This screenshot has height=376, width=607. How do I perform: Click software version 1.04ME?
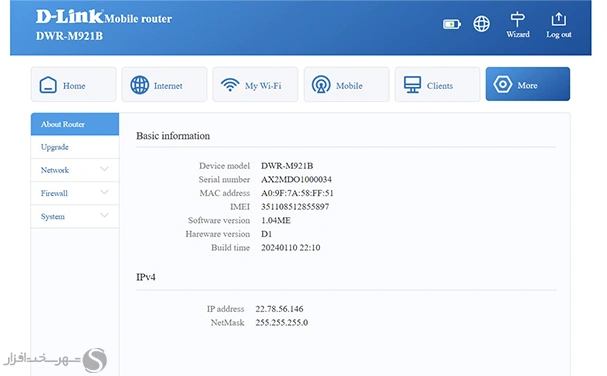point(276,220)
